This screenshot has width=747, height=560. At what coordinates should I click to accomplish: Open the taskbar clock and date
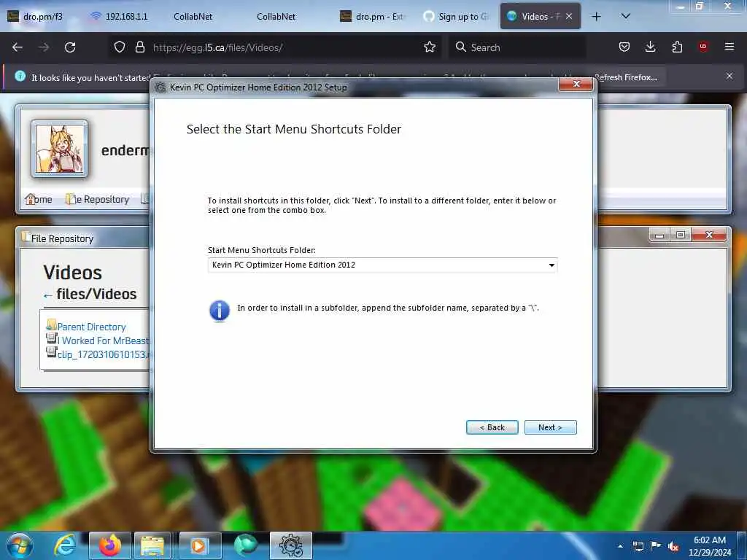709,546
